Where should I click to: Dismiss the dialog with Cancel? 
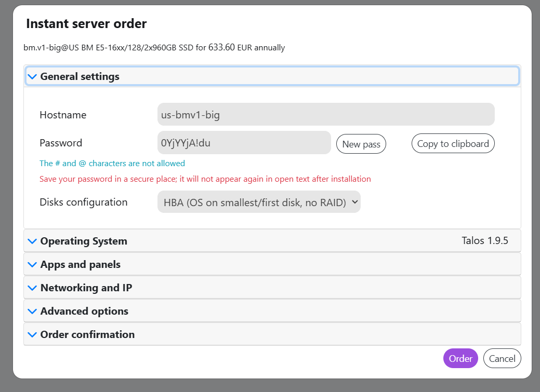502,359
